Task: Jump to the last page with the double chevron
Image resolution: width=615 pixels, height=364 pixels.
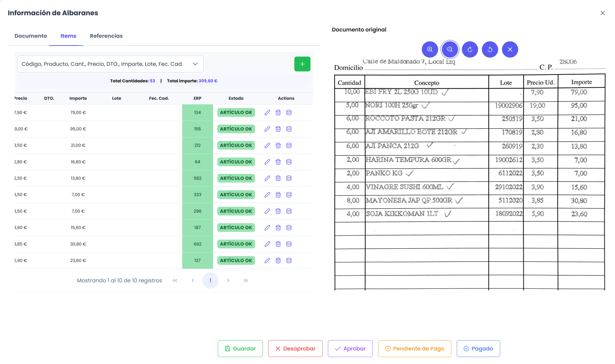Action: (246, 280)
